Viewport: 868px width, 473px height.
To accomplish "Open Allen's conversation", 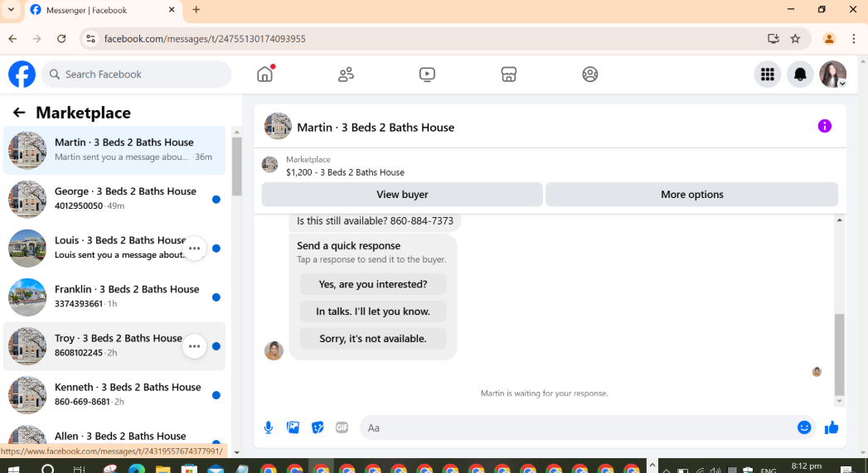I will 114,437.
